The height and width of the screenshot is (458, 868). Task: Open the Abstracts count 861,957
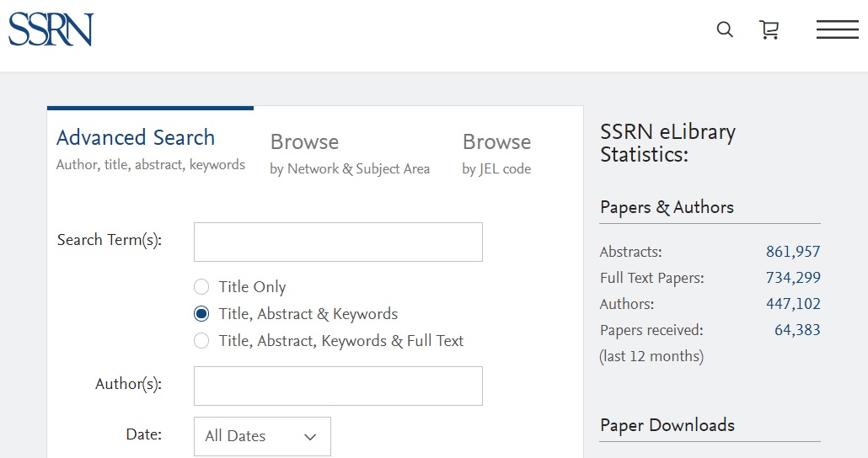[x=793, y=252]
